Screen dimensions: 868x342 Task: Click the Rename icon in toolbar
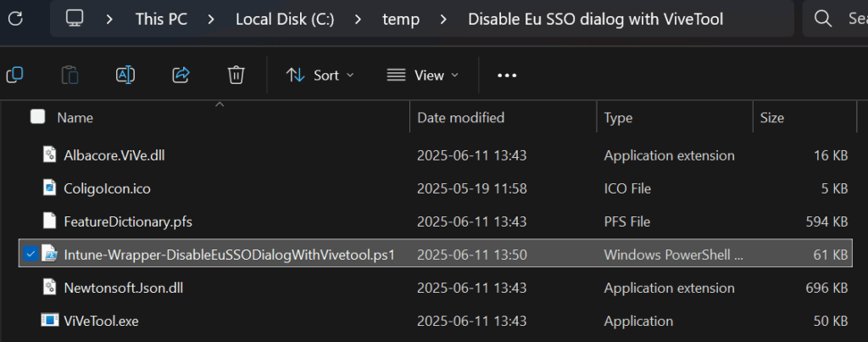(125, 75)
